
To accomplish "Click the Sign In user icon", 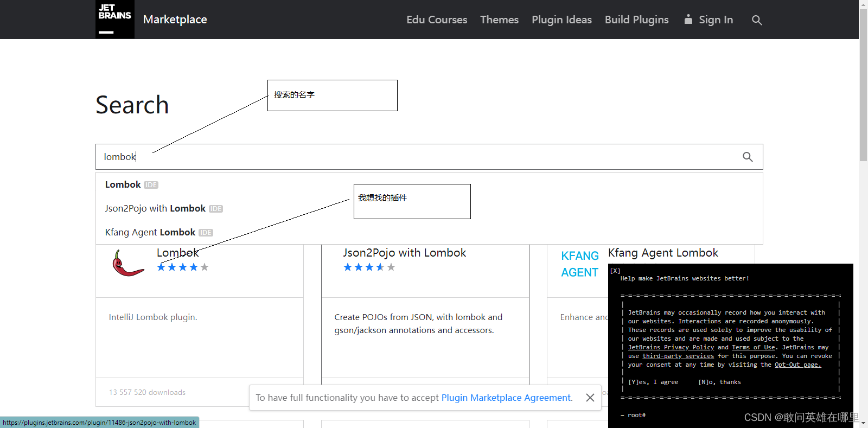I will point(688,20).
